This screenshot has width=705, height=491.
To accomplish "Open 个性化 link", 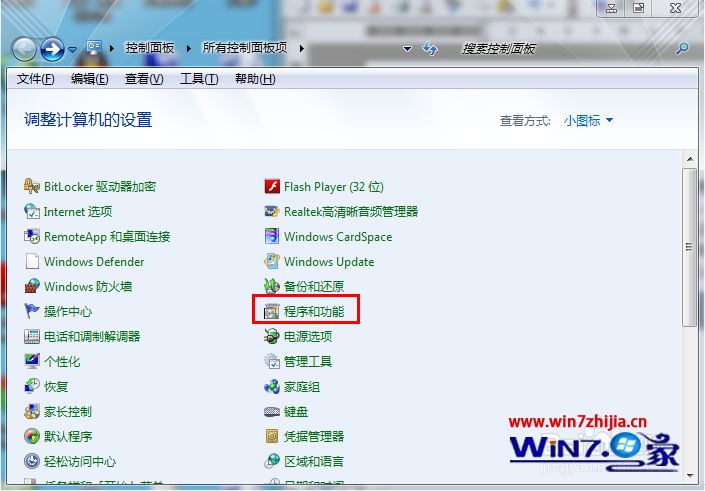I will 62,361.
